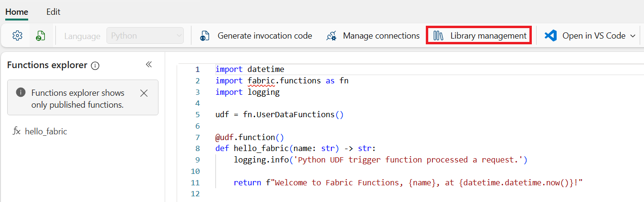Viewport: 644px width, 202px height.
Task: Dismiss the published functions notice
Action: tap(144, 93)
